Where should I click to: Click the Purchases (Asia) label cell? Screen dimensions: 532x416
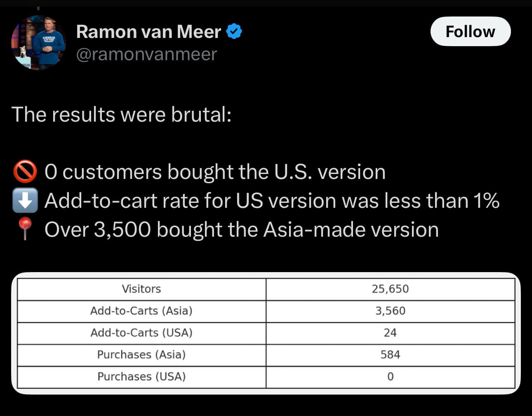(x=141, y=355)
